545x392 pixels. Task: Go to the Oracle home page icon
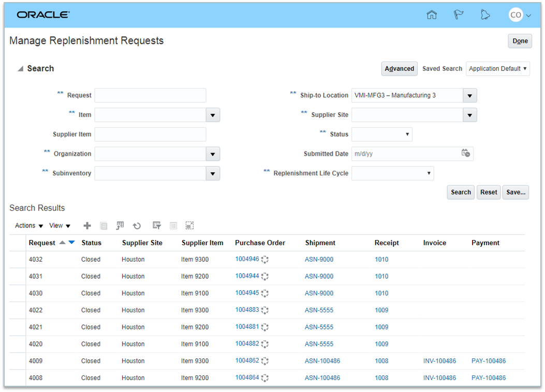coord(432,15)
